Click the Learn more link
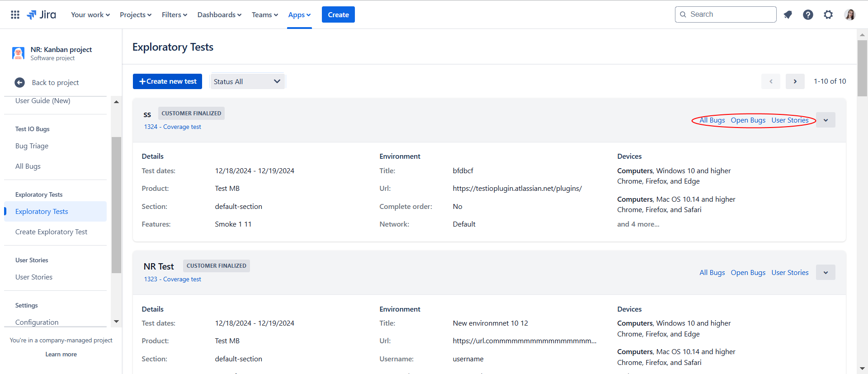The image size is (868, 374). [61, 355]
